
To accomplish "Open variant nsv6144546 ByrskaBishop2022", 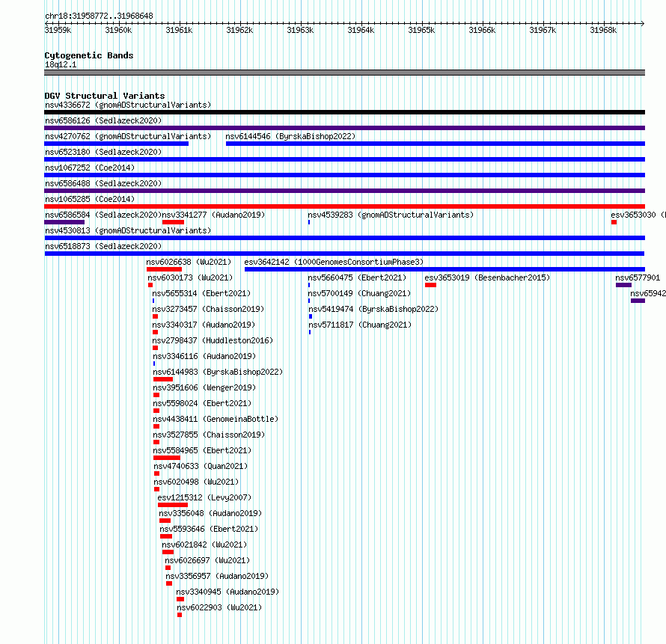I will (290, 136).
